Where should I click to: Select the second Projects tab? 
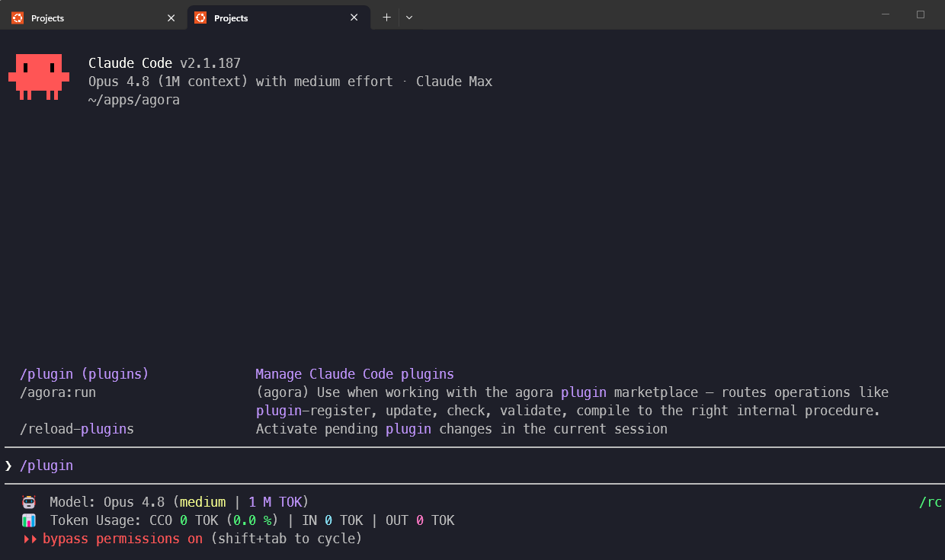click(x=278, y=18)
